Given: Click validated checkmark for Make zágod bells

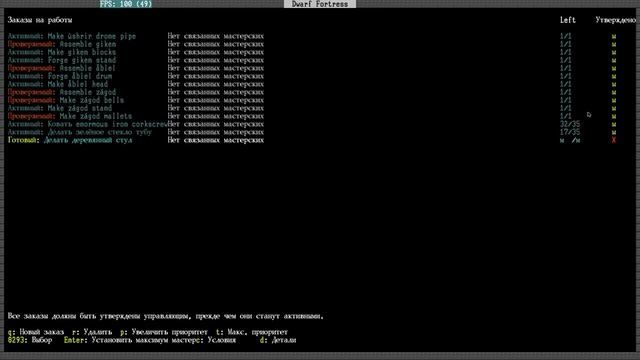Looking at the screenshot, I should 613,100.
